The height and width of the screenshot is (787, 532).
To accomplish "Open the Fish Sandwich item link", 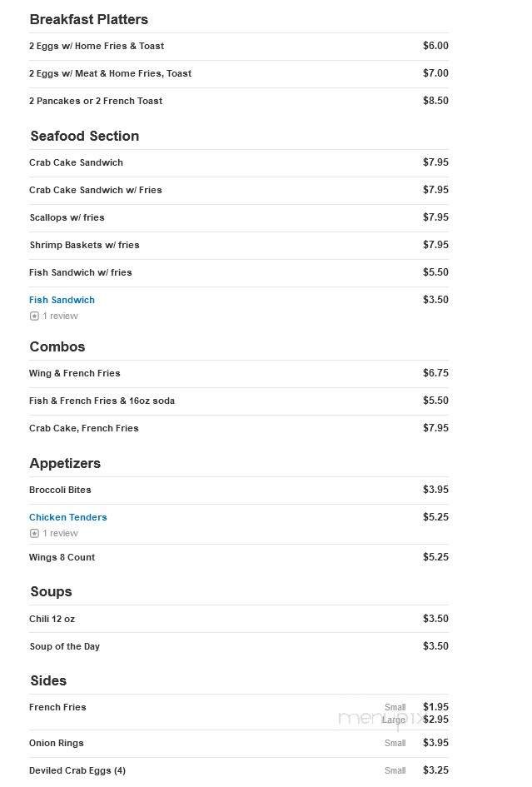I will [x=62, y=299].
